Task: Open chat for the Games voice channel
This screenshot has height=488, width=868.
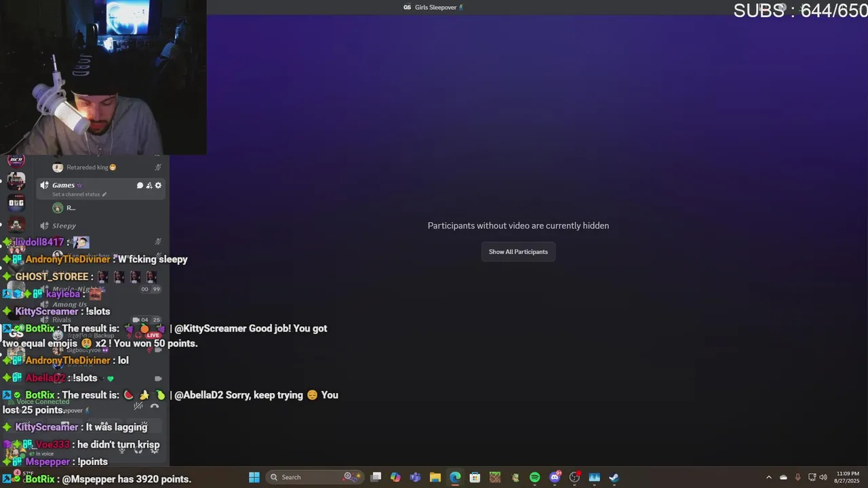Action: coord(140,185)
